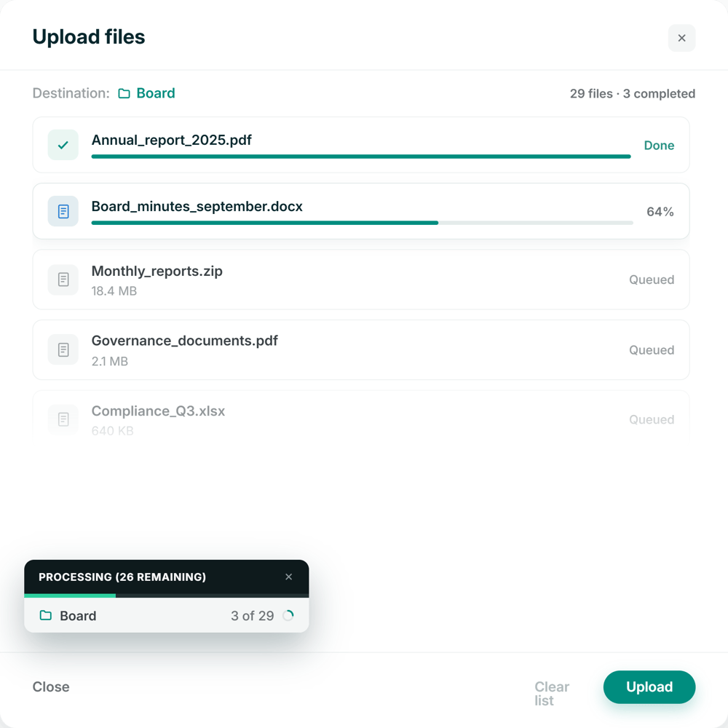This screenshot has width=728, height=728.
Task: Click the Close button at bottom left
Action: point(51,687)
